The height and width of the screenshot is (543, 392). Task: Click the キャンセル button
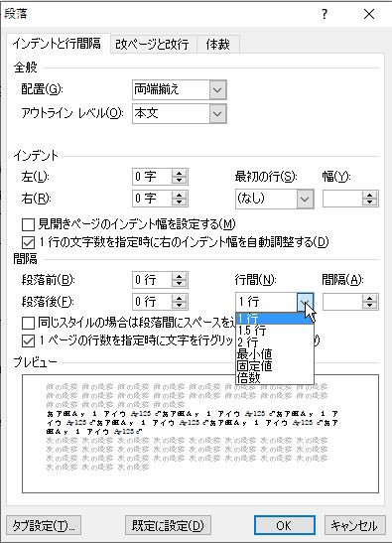(x=354, y=526)
